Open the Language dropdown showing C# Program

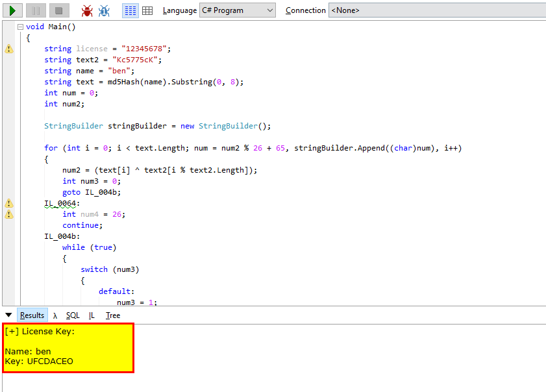point(237,10)
